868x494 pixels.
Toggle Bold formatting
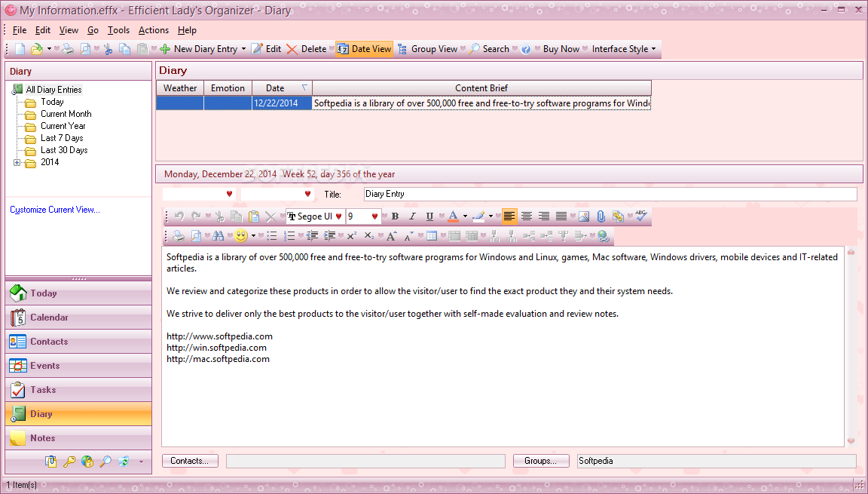point(396,216)
